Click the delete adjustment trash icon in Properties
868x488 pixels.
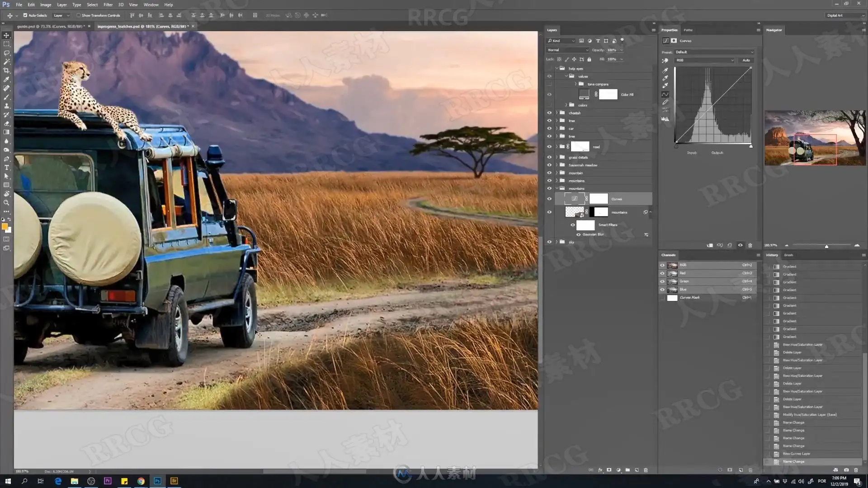click(750, 245)
